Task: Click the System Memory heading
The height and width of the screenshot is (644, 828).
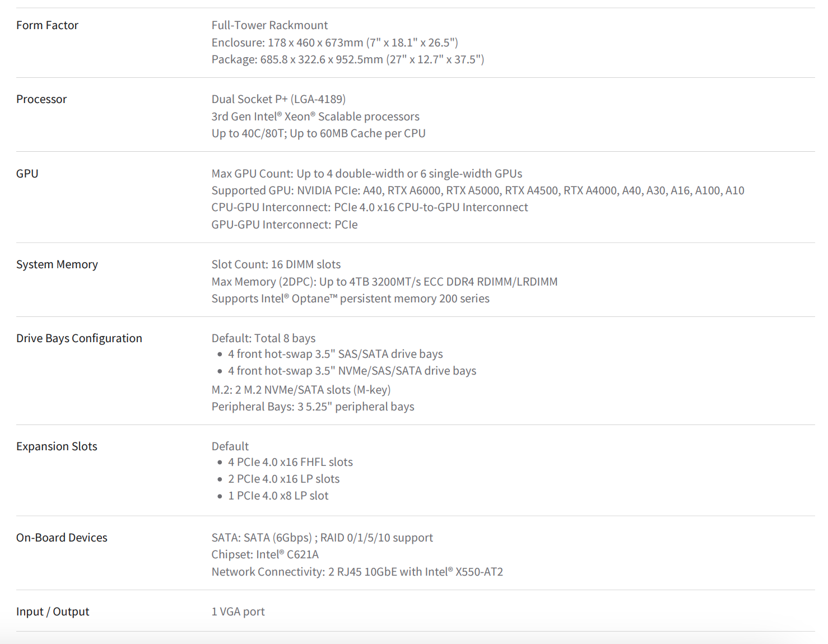Action: [x=57, y=264]
